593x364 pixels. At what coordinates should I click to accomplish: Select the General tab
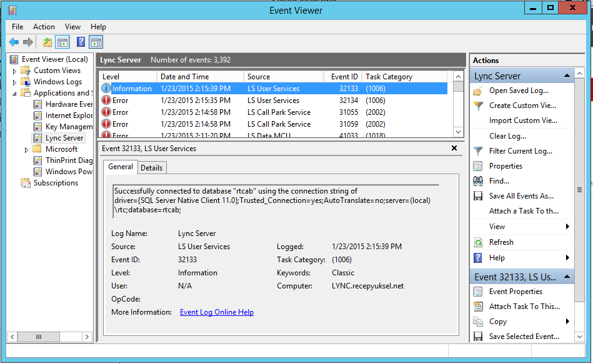coord(121,167)
